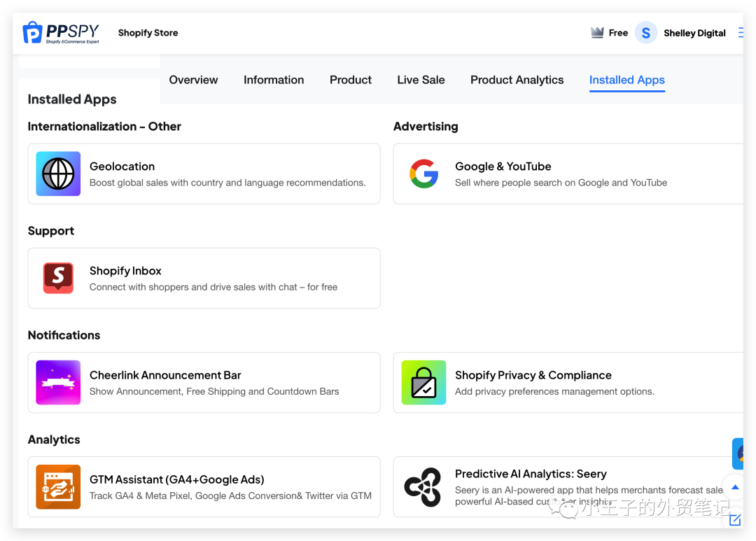Select the Installed Apps tab

(626, 80)
